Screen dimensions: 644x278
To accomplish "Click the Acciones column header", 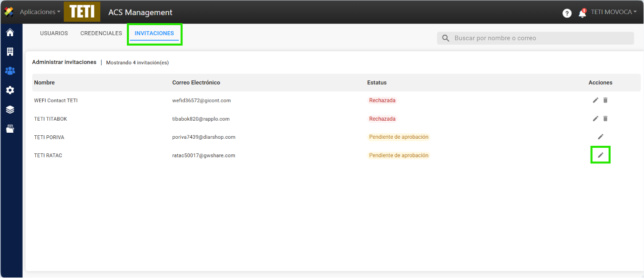I will (x=600, y=82).
